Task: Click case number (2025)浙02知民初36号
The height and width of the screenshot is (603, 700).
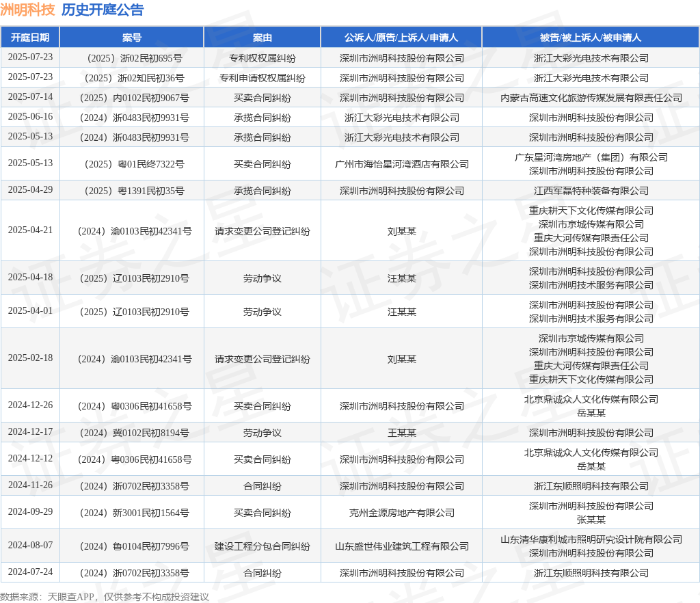Action: [x=135, y=78]
